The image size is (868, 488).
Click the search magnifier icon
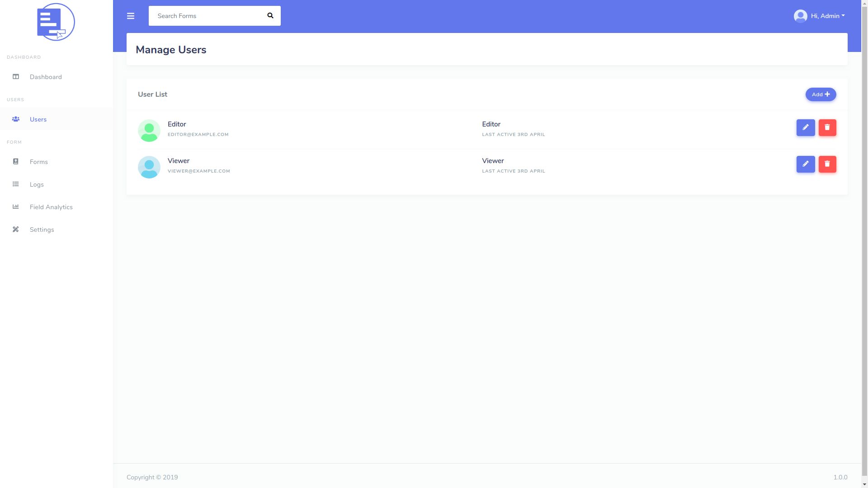click(x=270, y=16)
